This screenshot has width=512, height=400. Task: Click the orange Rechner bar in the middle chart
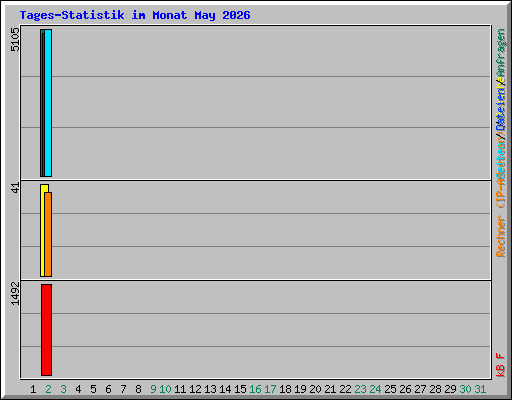48,234
